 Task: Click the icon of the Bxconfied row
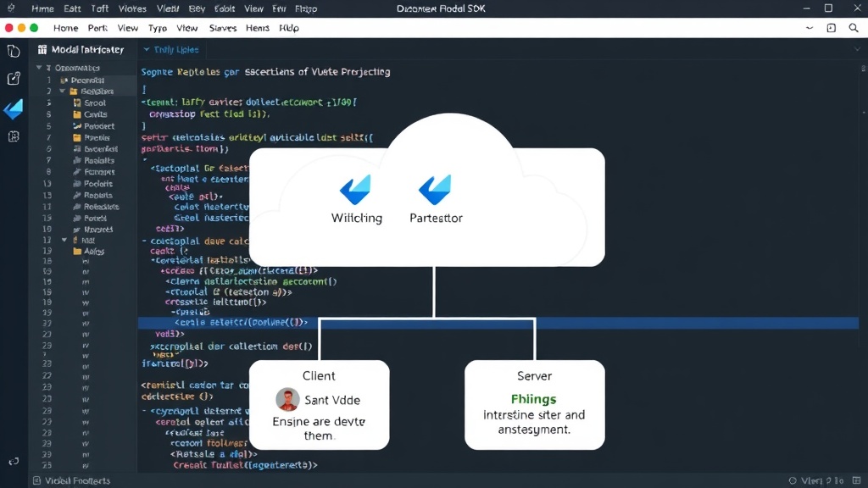click(77, 149)
